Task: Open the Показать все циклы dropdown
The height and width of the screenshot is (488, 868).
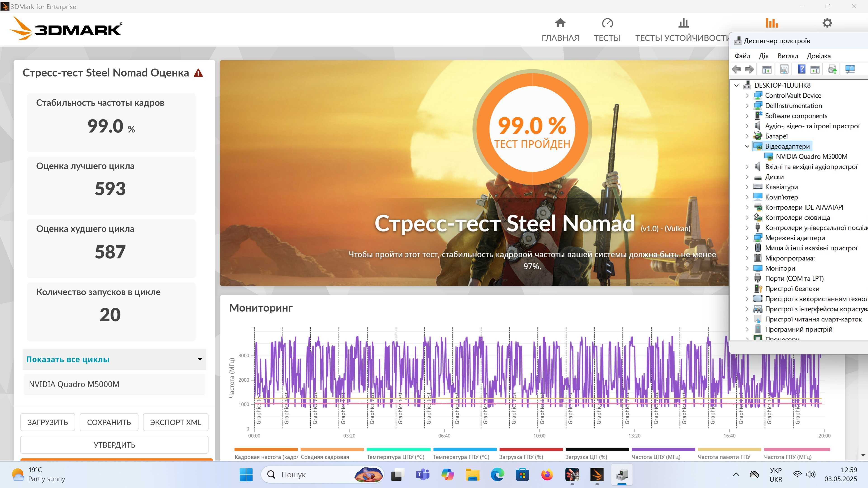Action: 114,359
